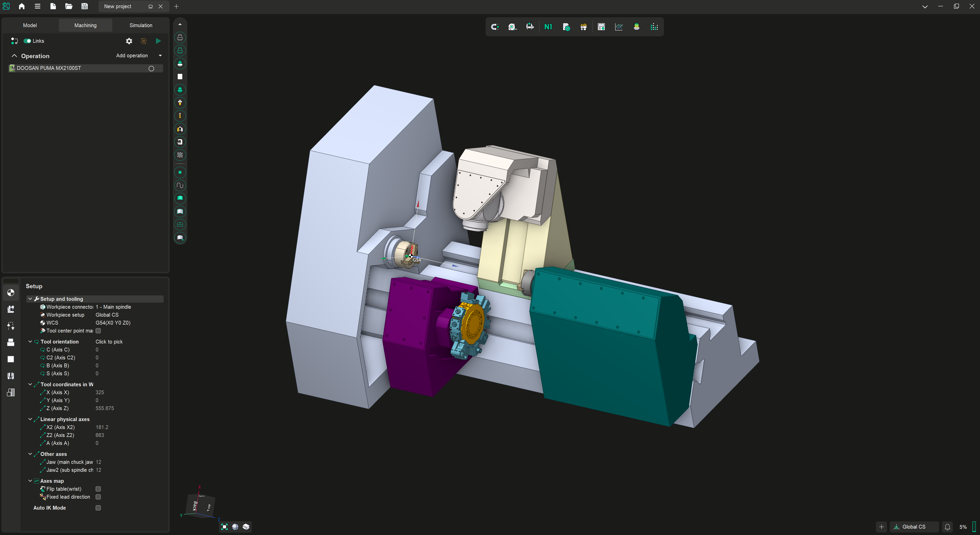Click the save project icon
980x535 pixels.
84,6
